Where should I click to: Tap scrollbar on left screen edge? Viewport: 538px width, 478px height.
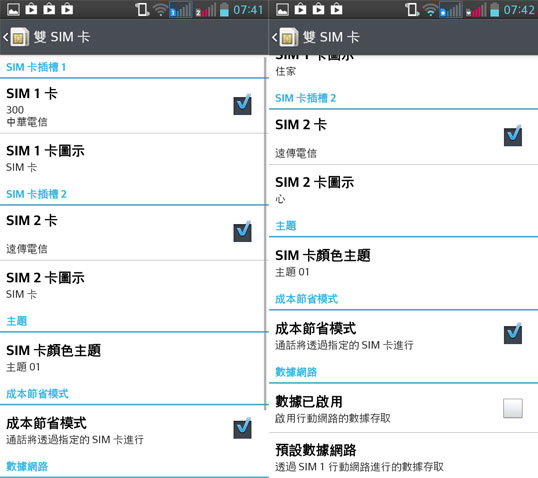coord(266,233)
